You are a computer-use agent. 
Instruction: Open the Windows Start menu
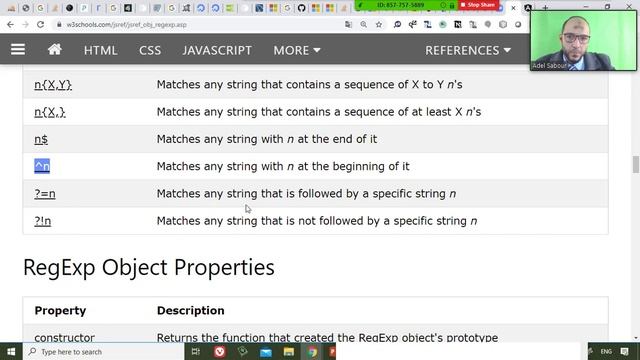11,351
